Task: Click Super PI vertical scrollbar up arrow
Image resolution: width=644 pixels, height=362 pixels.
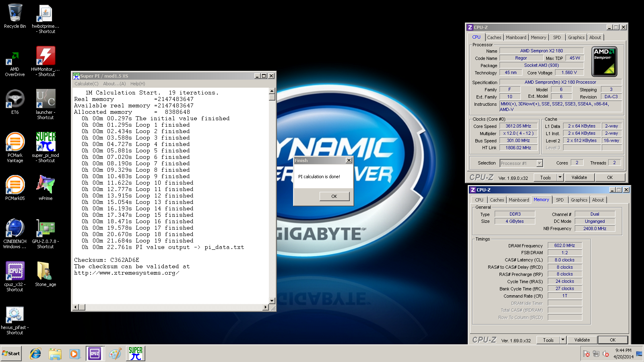Action: 272,91
